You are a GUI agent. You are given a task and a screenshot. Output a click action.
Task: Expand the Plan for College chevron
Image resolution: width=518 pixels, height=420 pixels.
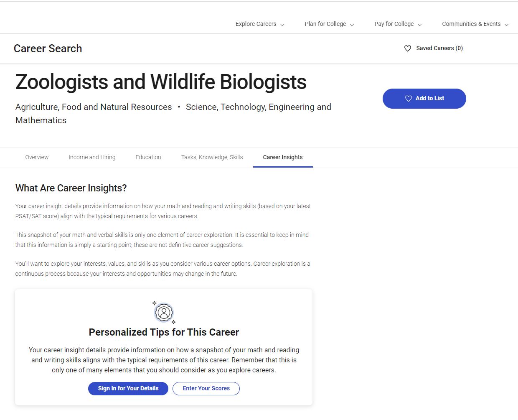click(x=352, y=25)
